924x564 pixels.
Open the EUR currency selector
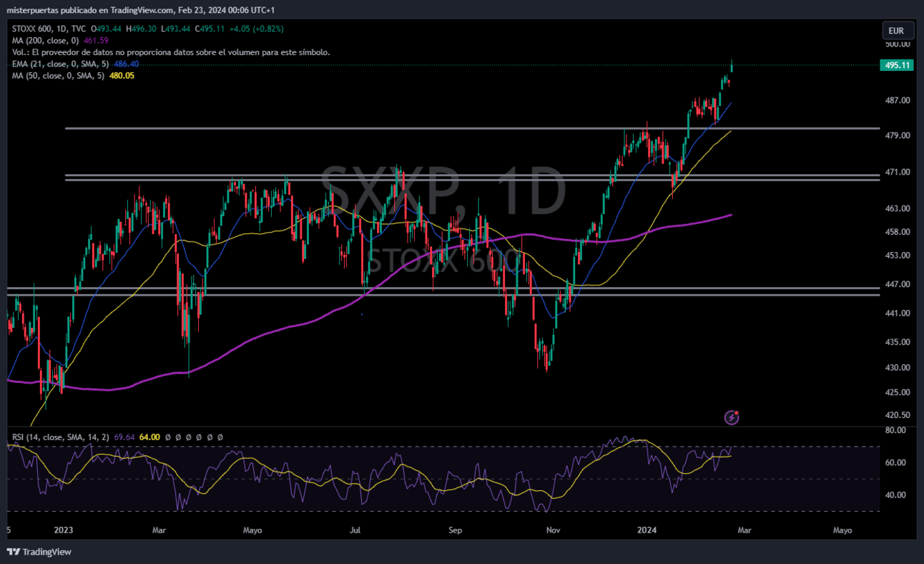[896, 31]
